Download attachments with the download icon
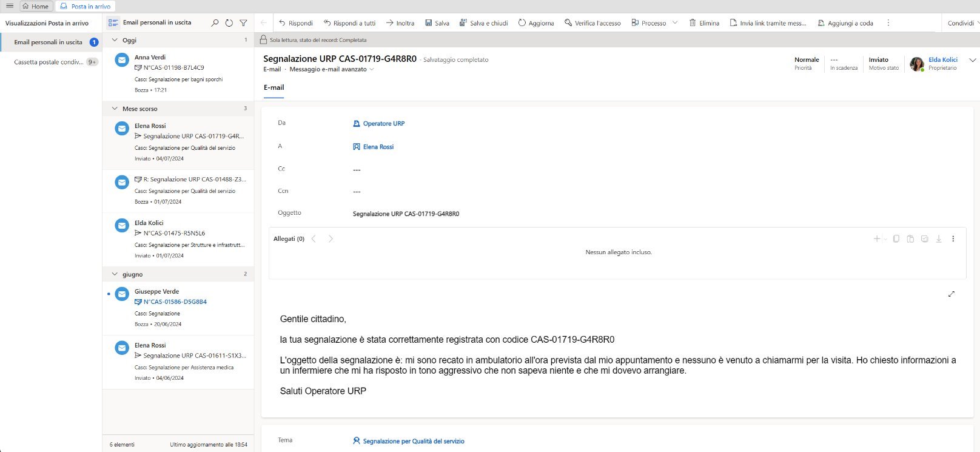 tap(939, 239)
